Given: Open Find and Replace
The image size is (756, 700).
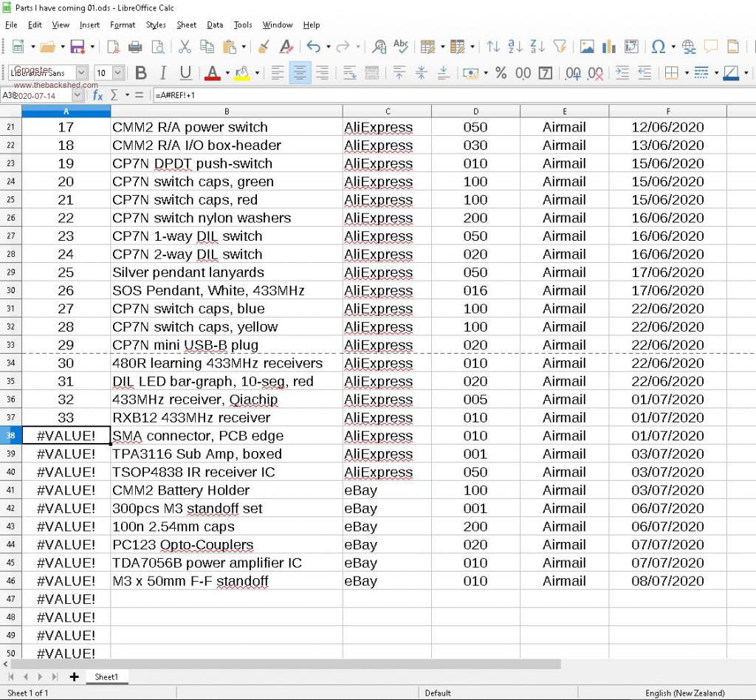Looking at the screenshot, I should click(x=379, y=47).
